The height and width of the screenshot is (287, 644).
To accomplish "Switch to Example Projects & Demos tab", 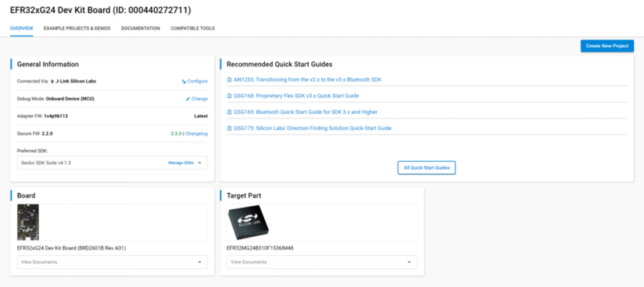I will [77, 29].
